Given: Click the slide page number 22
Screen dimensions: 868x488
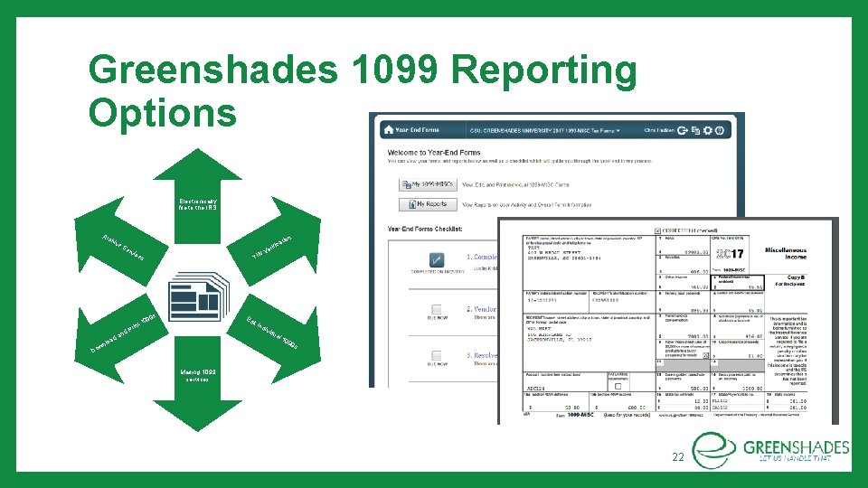Looking at the screenshot, I should [678, 457].
